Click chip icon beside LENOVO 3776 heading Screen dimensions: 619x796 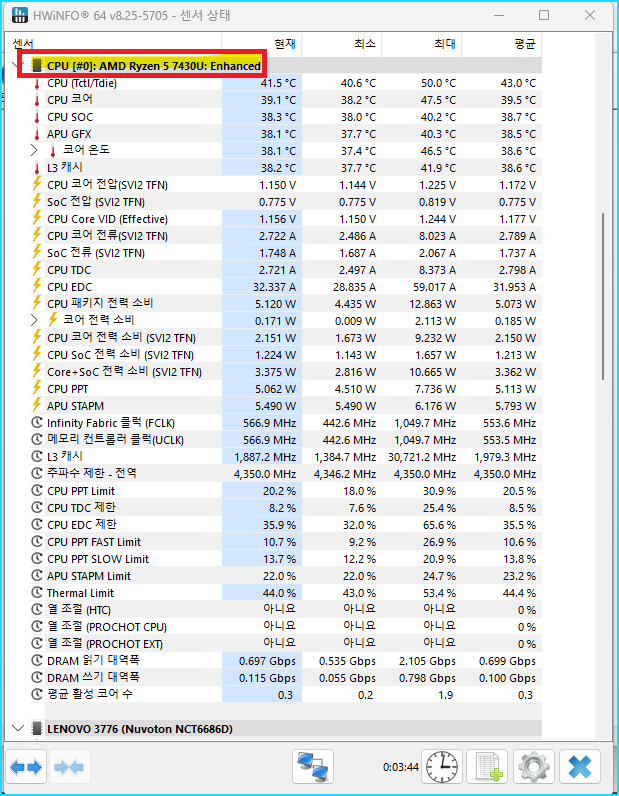tap(37, 729)
